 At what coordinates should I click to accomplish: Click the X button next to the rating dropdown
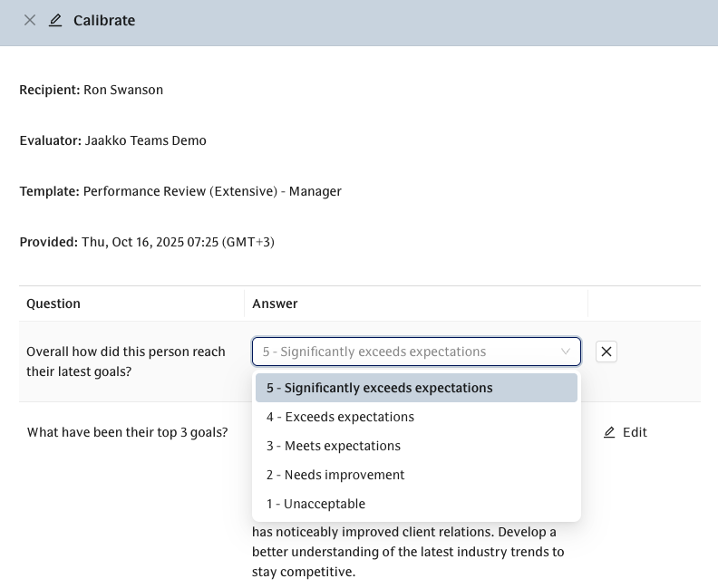(x=606, y=352)
